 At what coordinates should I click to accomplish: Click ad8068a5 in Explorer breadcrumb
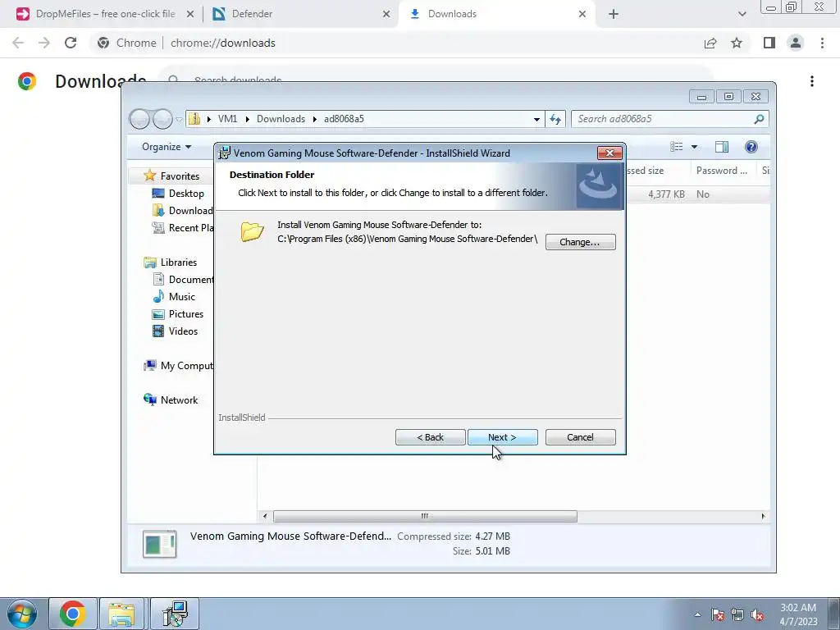(344, 119)
